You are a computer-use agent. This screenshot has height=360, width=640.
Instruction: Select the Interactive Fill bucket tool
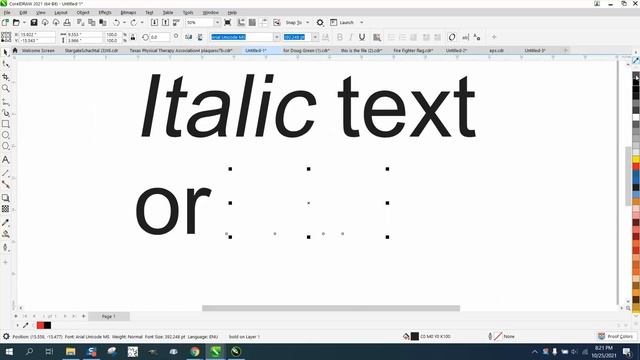[6, 234]
